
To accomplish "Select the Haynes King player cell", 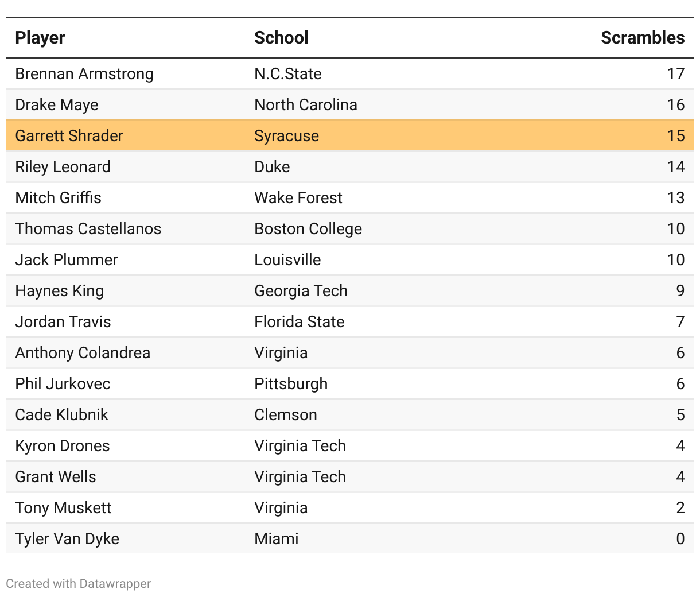I will pyautogui.click(x=60, y=291).
